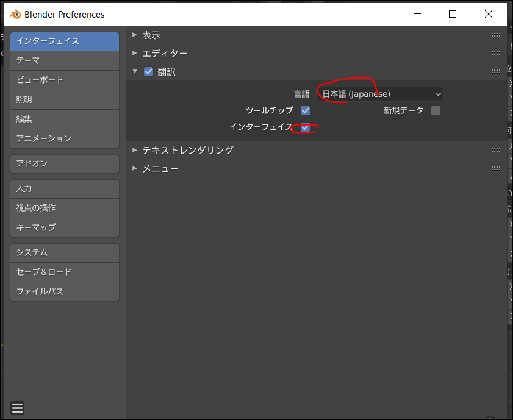Close the Blender Preferences window
The width and height of the screenshot is (513, 420).
[489, 14]
